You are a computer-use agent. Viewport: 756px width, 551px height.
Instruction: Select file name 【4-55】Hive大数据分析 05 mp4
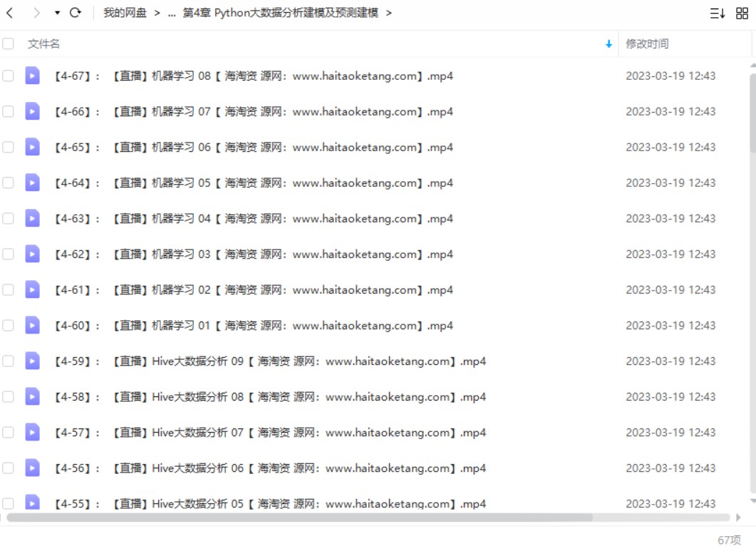[269, 504]
